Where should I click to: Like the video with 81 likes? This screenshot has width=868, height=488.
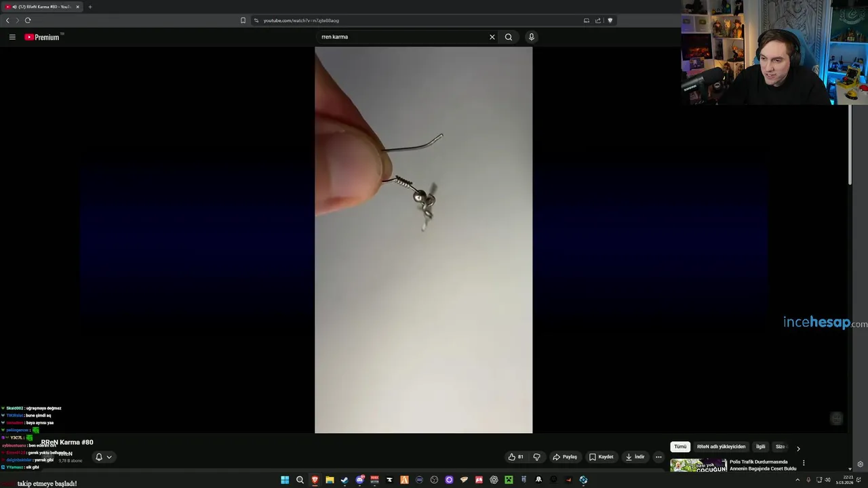click(516, 457)
